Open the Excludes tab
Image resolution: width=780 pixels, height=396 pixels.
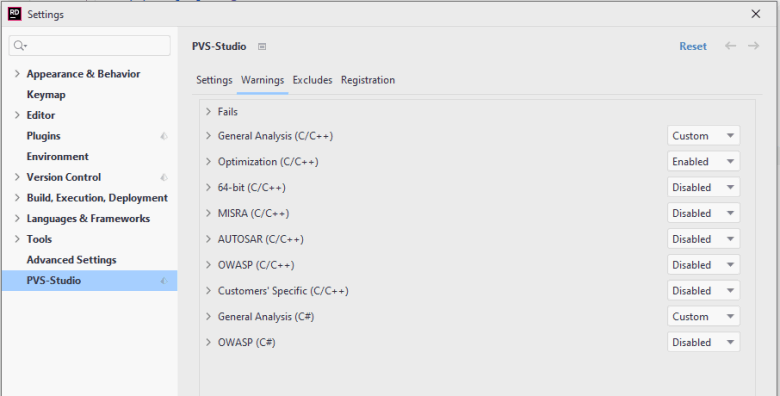point(312,80)
